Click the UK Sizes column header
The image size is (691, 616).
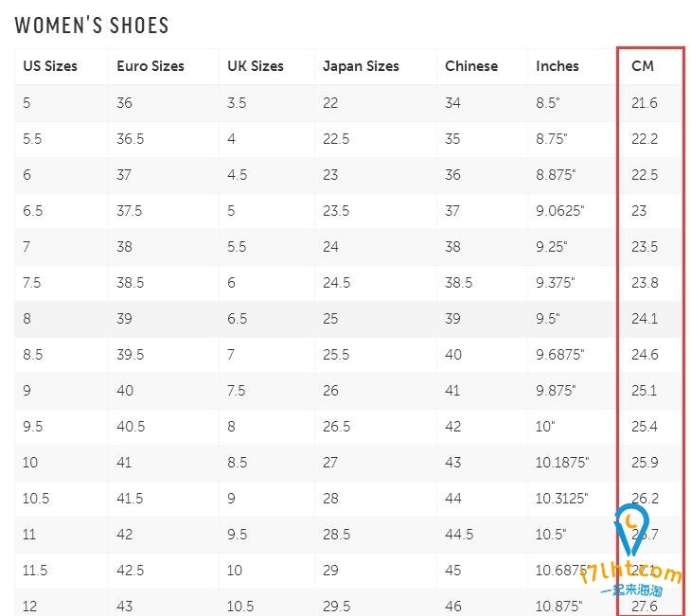256,66
